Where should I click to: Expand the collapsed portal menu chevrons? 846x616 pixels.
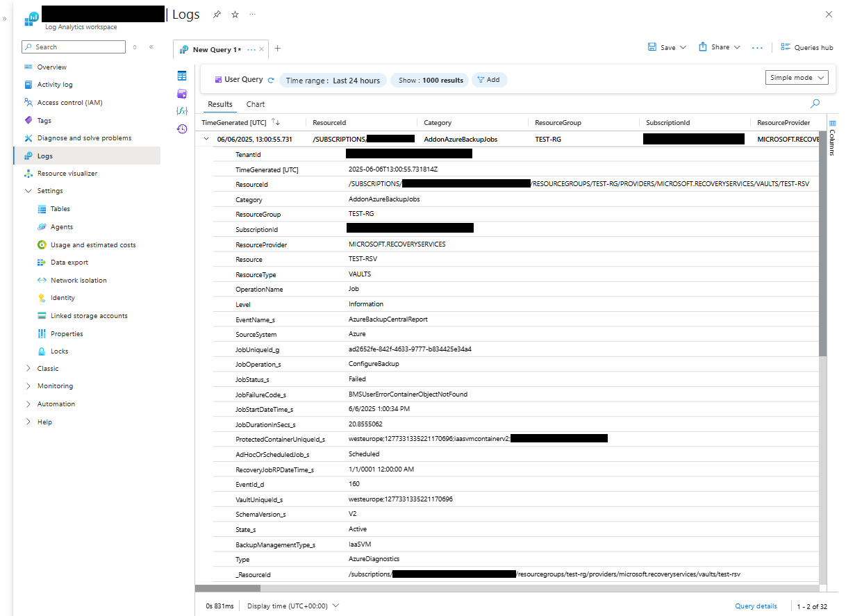[x=5, y=19]
